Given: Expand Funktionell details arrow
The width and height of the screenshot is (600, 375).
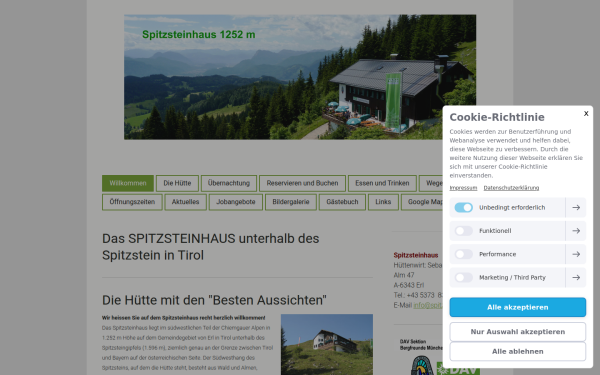Looking at the screenshot, I should pyautogui.click(x=576, y=231).
